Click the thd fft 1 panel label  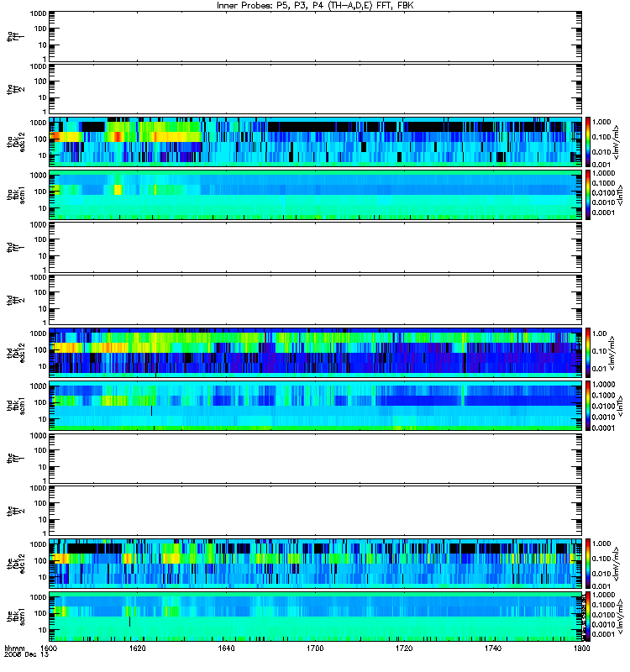point(16,247)
